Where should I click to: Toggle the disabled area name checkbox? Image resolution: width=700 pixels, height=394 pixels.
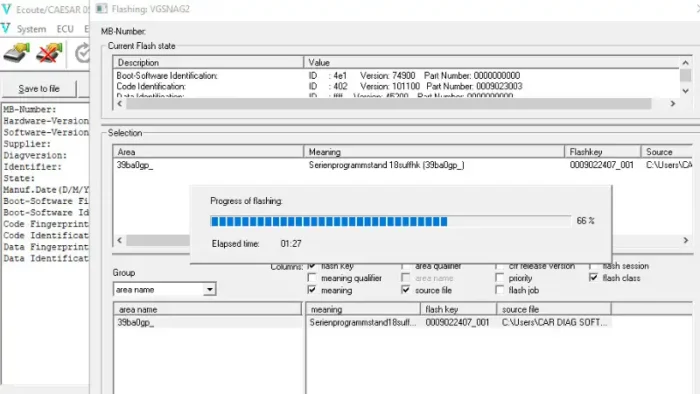(405, 278)
